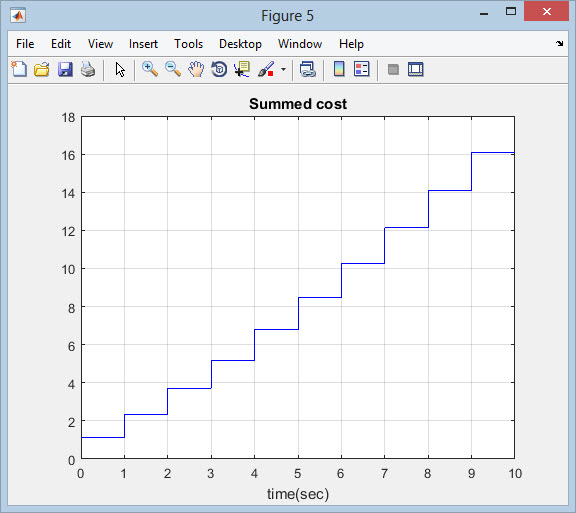Click the toolbar dock arrow at right
This screenshot has height=513, width=576.
[x=559, y=44]
